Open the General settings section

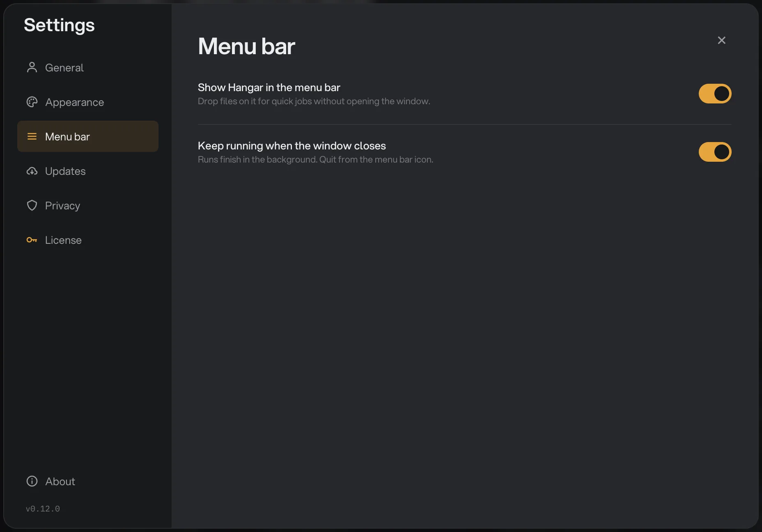88,67
